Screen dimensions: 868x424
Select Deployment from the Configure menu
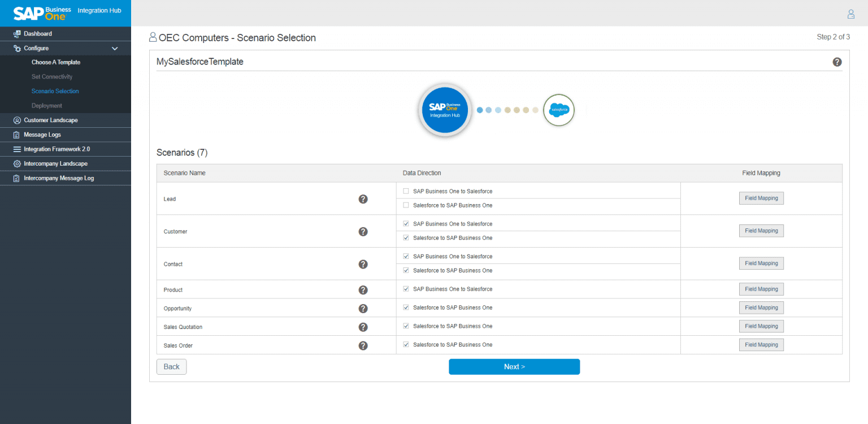47,105
